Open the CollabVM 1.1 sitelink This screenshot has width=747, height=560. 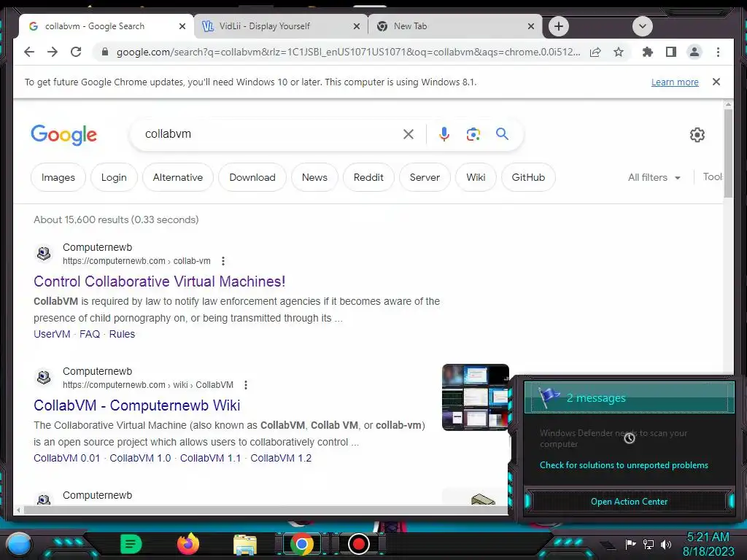(210, 458)
